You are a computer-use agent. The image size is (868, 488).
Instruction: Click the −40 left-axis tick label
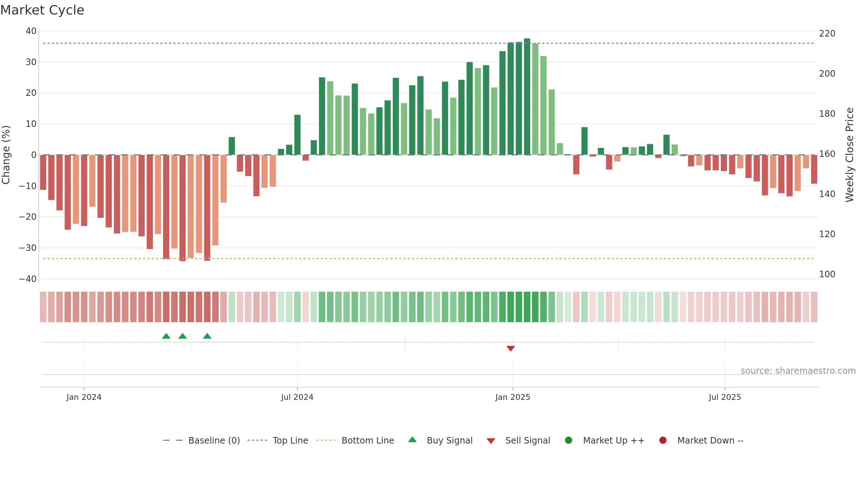click(28, 279)
